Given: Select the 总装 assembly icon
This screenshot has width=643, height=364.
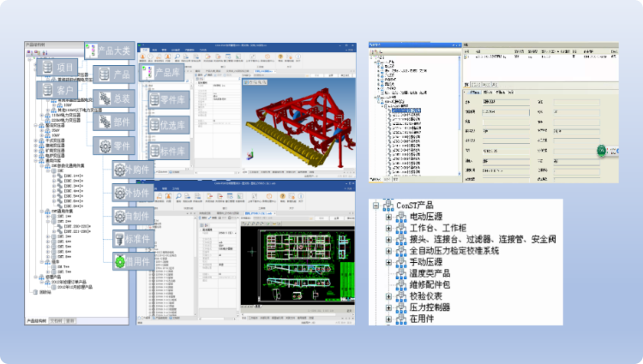Looking at the screenshot, I should pos(105,98).
